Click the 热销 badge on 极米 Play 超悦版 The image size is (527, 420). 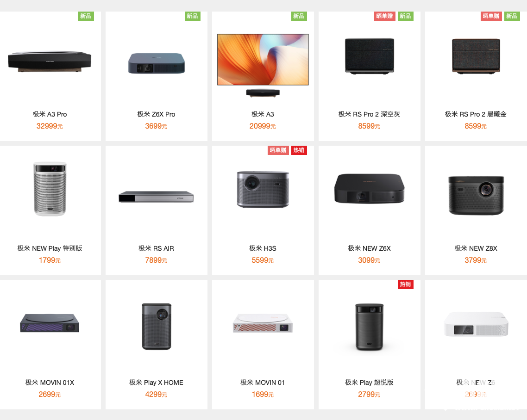[405, 284]
